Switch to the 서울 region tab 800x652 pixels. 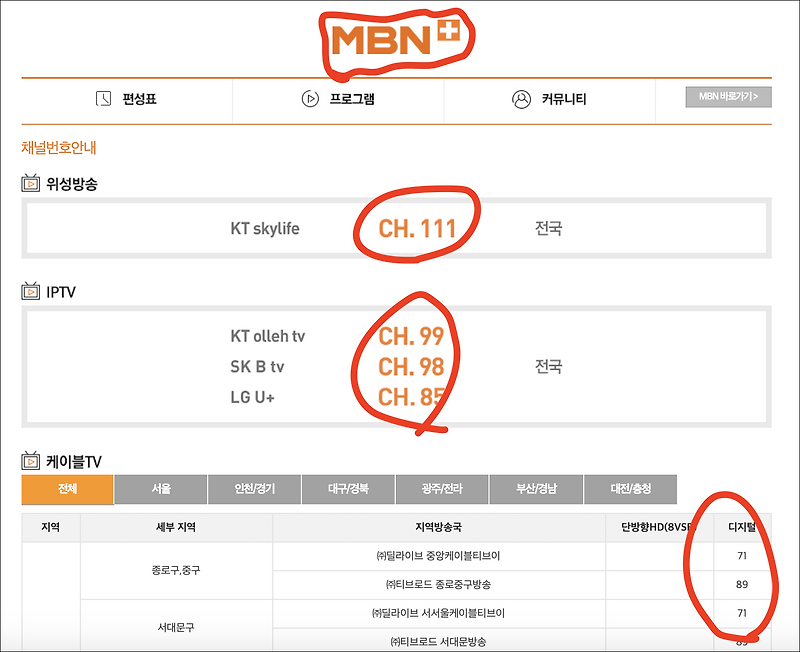pos(159,489)
